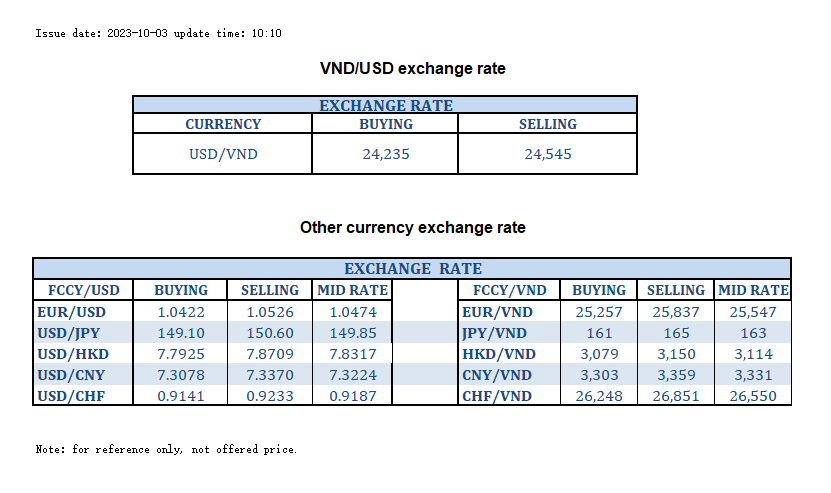
Task: Click the FCCY/VND column header
Action: 509,290
